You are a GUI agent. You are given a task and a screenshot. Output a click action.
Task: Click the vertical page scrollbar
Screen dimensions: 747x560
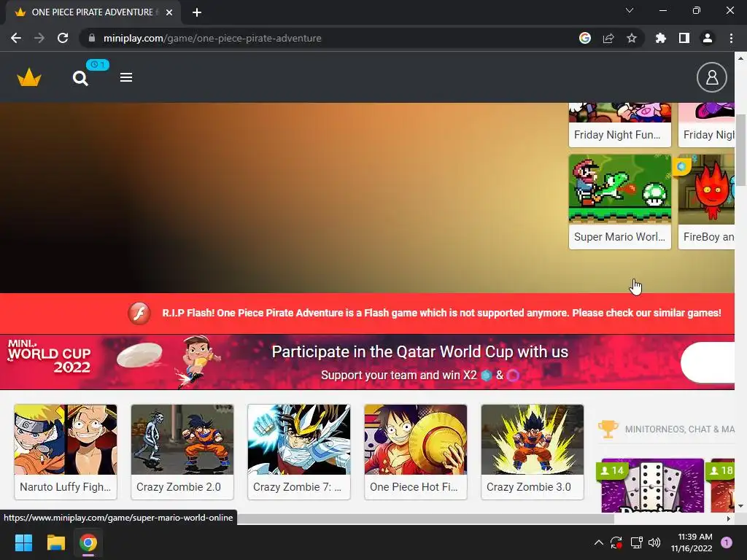[x=740, y=150]
